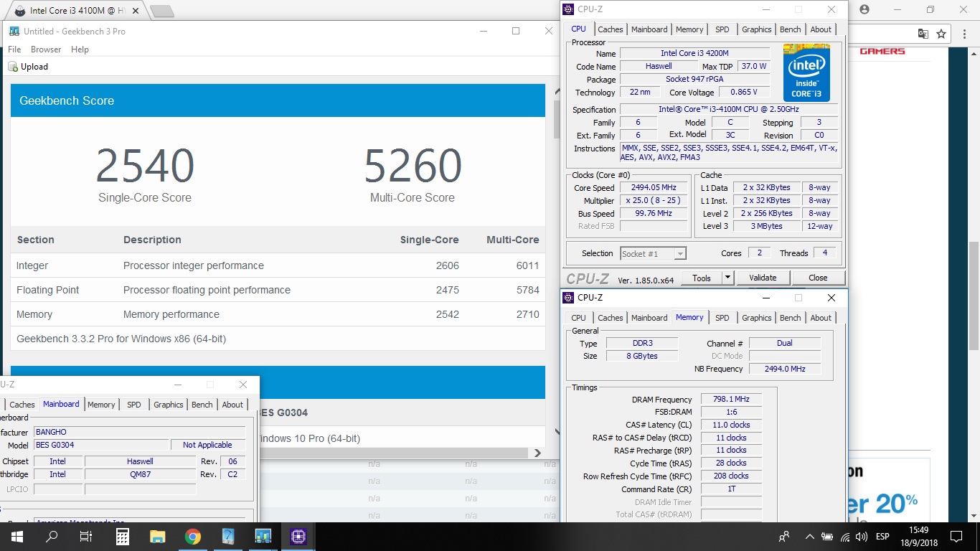Image resolution: width=980 pixels, height=551 pixels.
Task: Show hidden tray icons chevron
Action: point(810,536)
